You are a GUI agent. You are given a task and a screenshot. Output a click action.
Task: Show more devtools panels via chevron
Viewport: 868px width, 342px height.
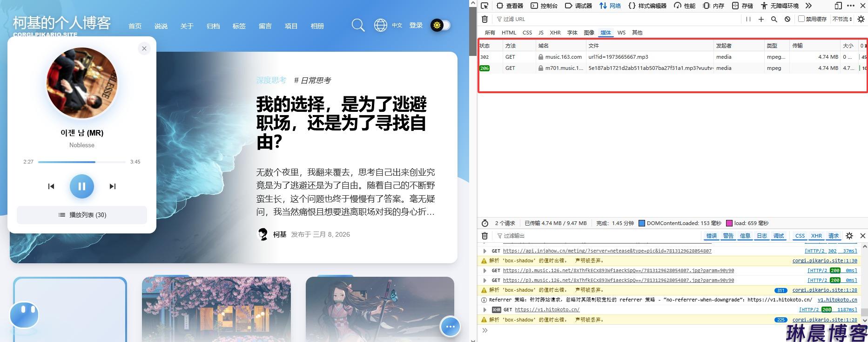(x=808, y=6)
